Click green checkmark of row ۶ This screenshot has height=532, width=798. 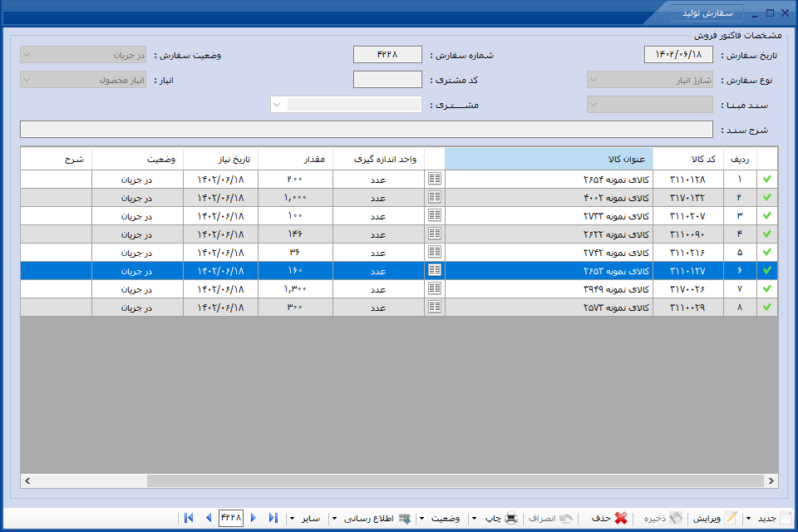pyautogui.click(x=767, y=270)
